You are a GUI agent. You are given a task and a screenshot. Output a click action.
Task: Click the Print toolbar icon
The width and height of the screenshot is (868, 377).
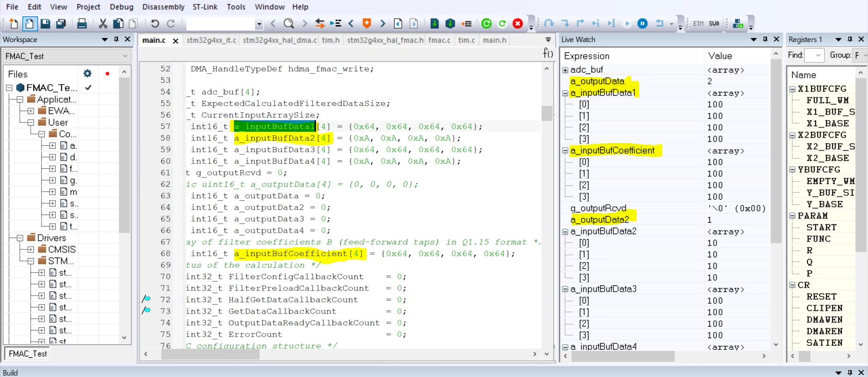click(x=82, y=24)
